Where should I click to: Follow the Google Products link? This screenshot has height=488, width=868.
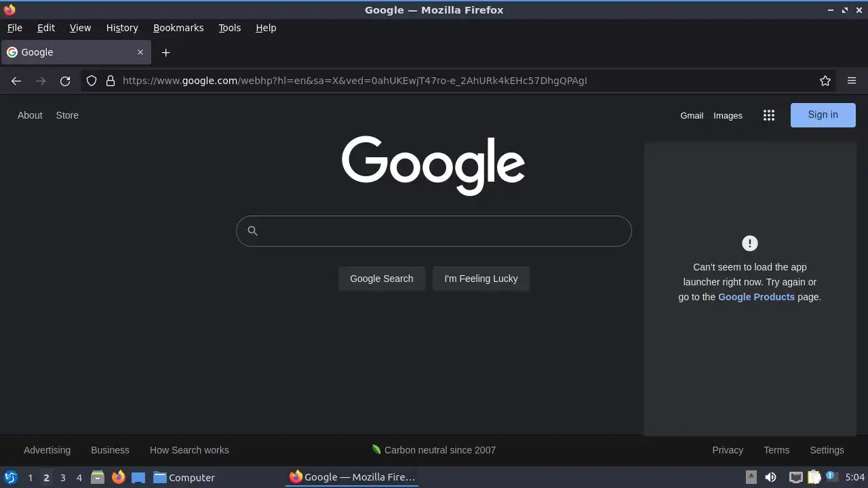pos(756,297)
